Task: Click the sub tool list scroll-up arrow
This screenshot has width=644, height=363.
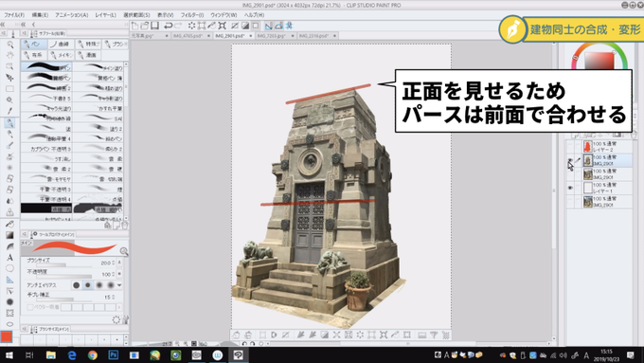Action: 126,64
